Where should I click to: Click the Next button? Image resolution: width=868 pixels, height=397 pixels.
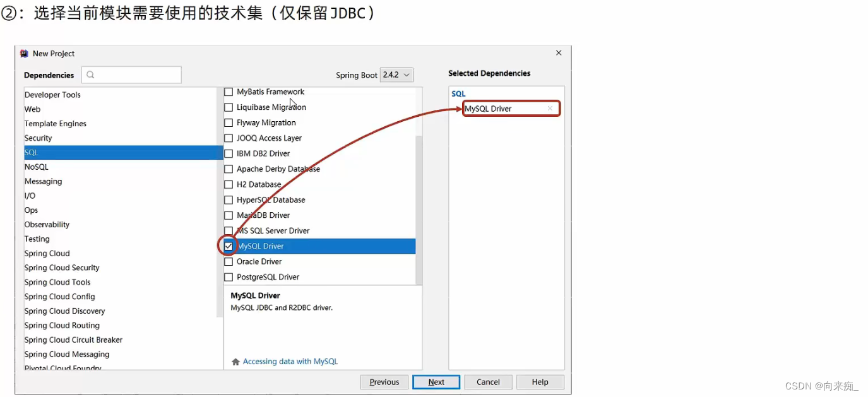coord(436,381)
